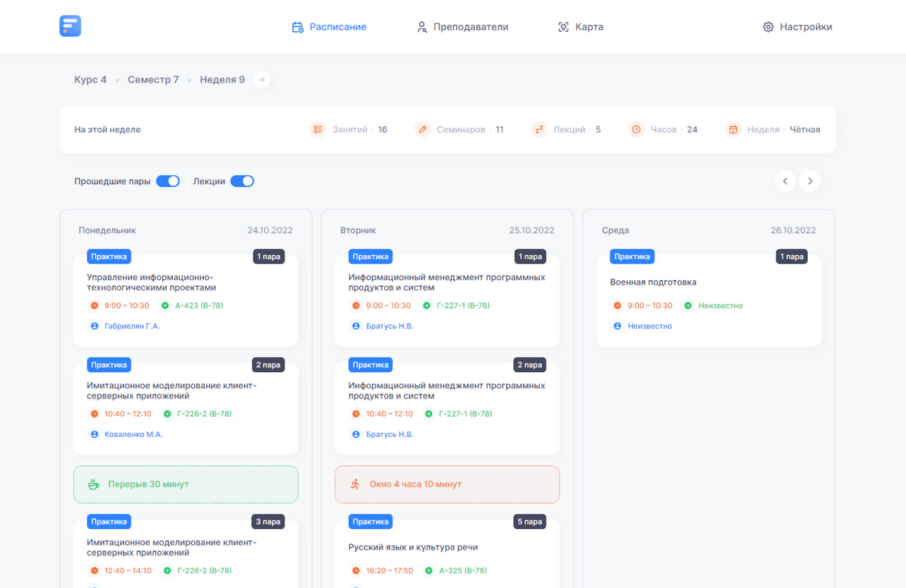This screenshot has height=588, width=906.
Task: Click the Семинаров pencil icon
Action: [423, 130]
